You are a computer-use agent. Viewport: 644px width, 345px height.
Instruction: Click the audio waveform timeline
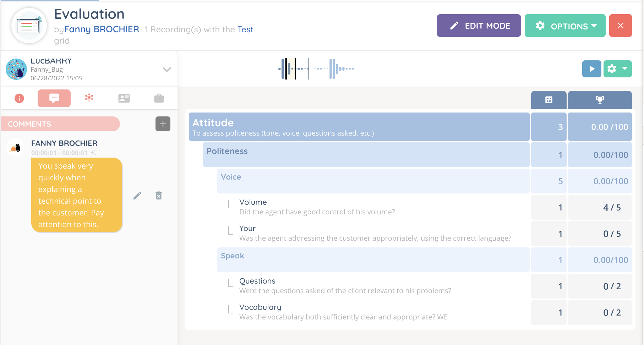pos(316,69)
